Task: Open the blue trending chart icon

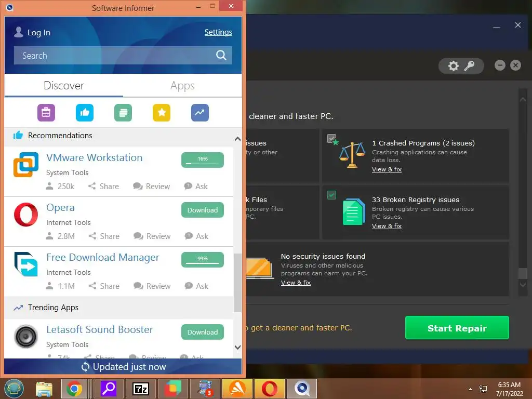Action: (200, 113)
